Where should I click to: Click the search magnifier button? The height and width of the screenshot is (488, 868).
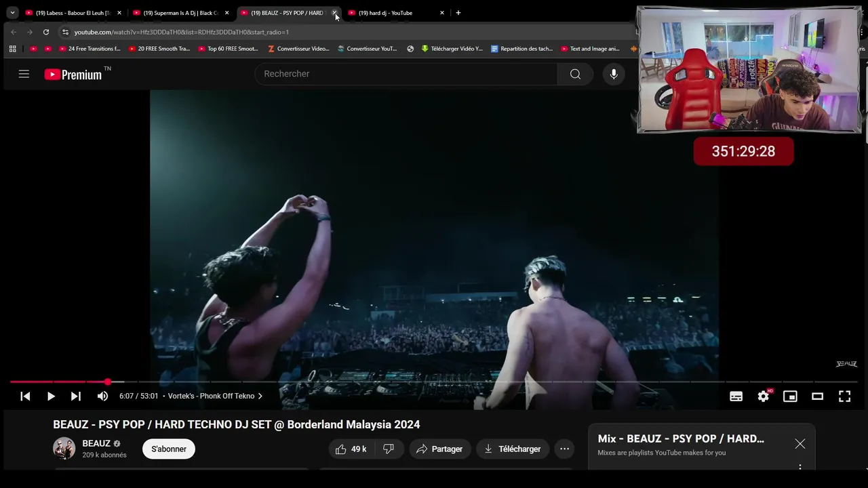(x=575, y=74)
